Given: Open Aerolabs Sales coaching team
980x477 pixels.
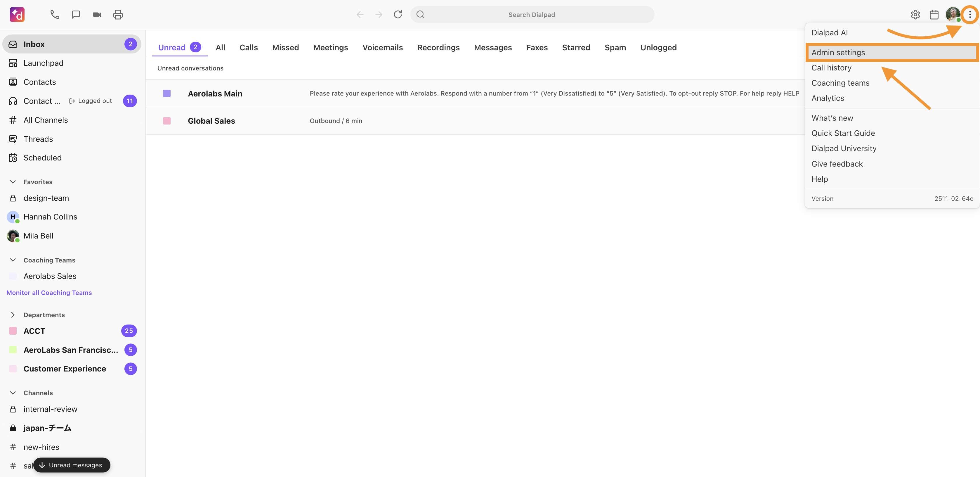Looking at the screenshot, I should [x=72, y=276].
